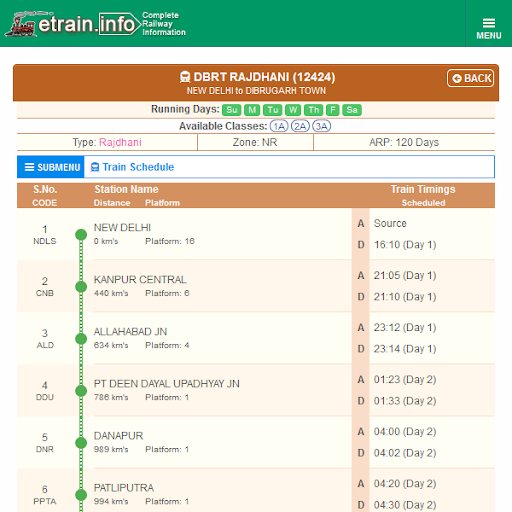Screen dimensions: 512x512
Task: Click the 01:23 (Day 2) arrival time
Action: point(405,379)
